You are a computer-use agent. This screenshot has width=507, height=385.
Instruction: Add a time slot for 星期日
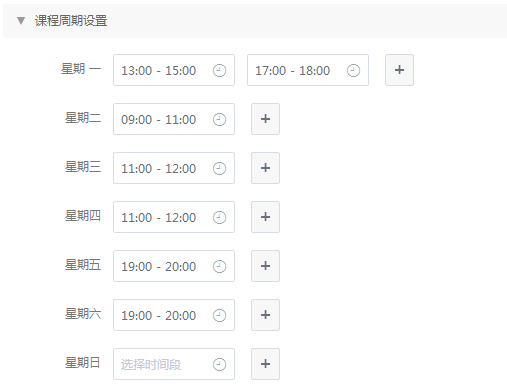(x=265, y=364)
